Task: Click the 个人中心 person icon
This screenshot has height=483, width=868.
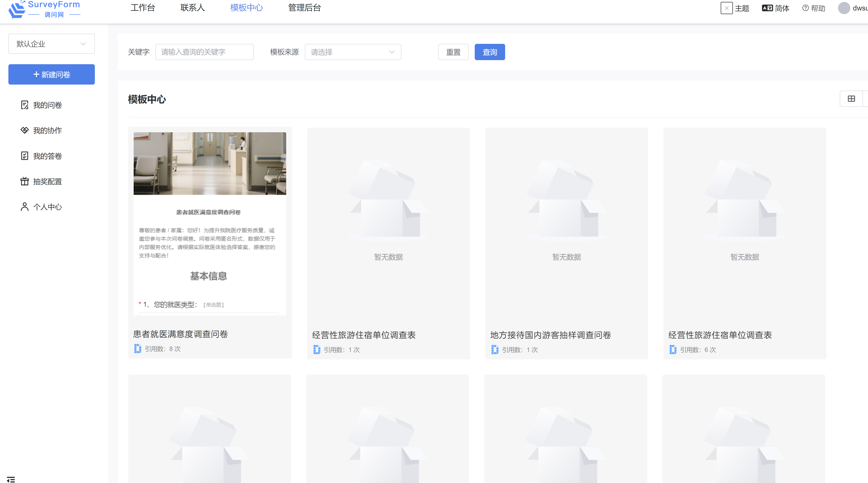Action: [x=24, y=207]
